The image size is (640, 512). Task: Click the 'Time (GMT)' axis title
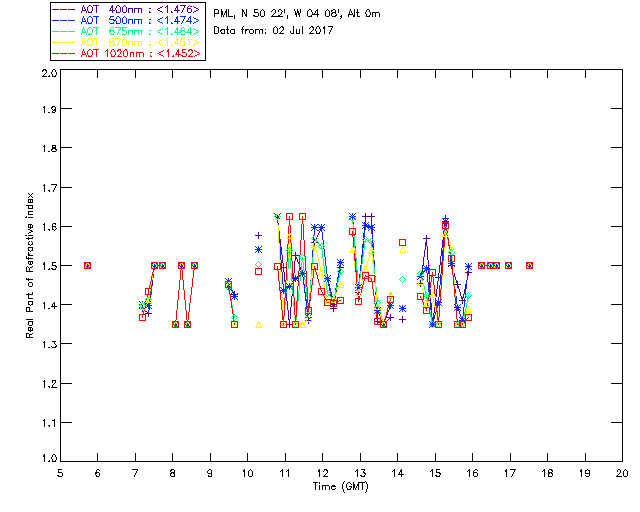[x=340, y=486]
